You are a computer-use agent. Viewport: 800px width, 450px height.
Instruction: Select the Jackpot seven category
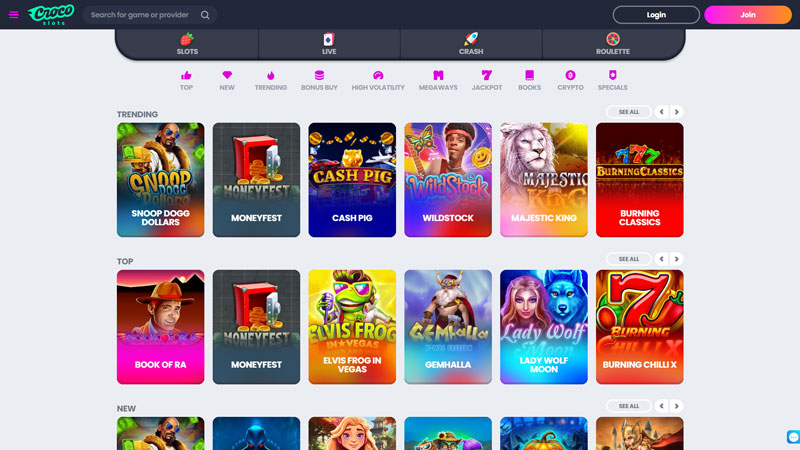[487, 81]
